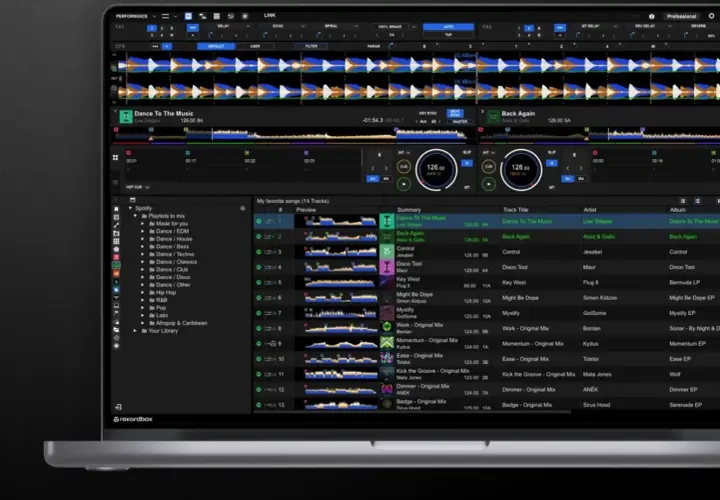720x500 pixels.
Task: Open the info icon next to Professional
Action: (x=652, y=16)
